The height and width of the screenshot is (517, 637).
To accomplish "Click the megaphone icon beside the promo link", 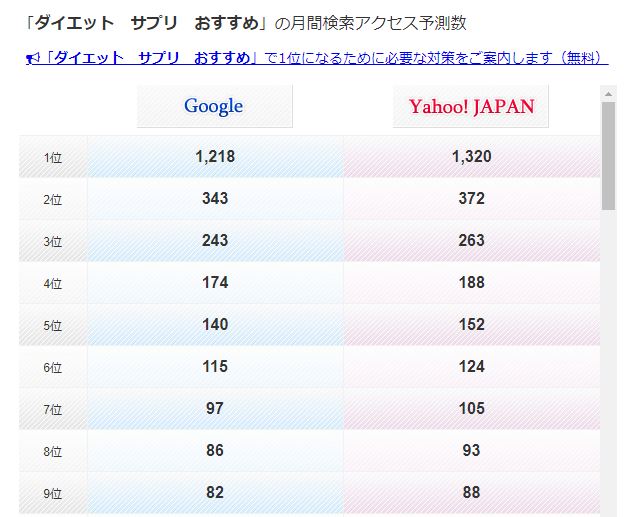I will [32, 59].
